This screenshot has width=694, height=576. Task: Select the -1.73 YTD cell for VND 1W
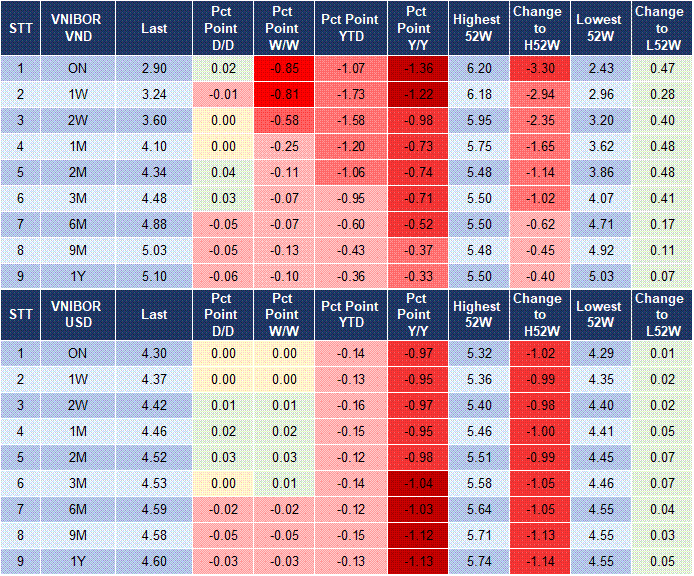point(350,94)
